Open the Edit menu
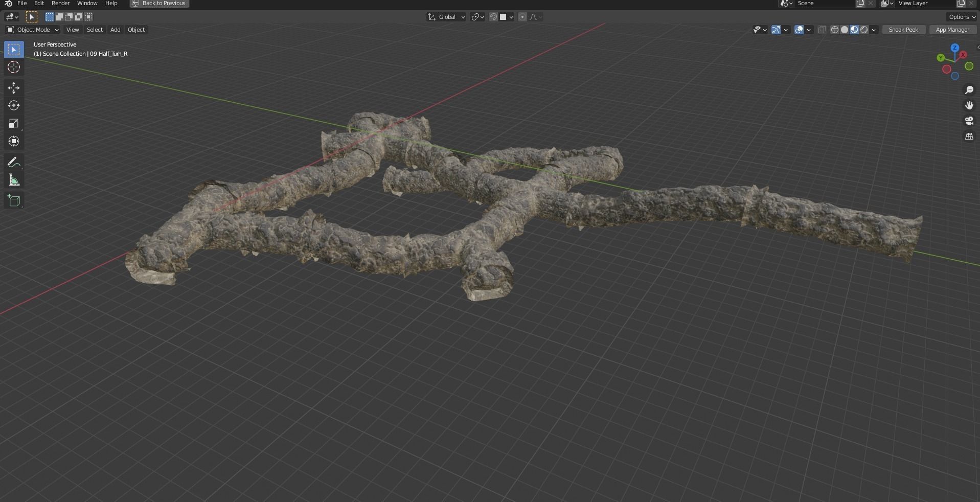Screen dimensions: 980x502 [x=39, y=3]
